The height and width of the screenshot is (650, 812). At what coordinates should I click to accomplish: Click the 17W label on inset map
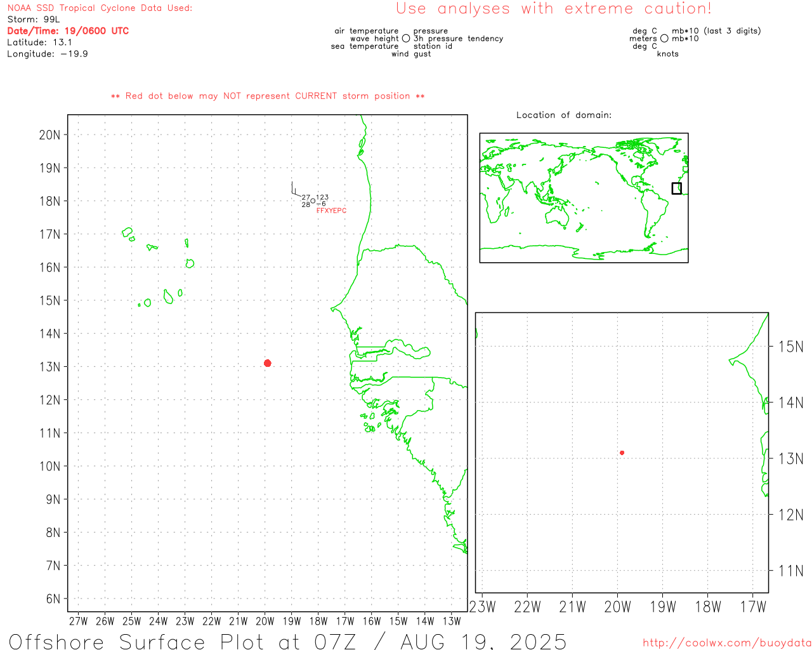click(754, 607)
